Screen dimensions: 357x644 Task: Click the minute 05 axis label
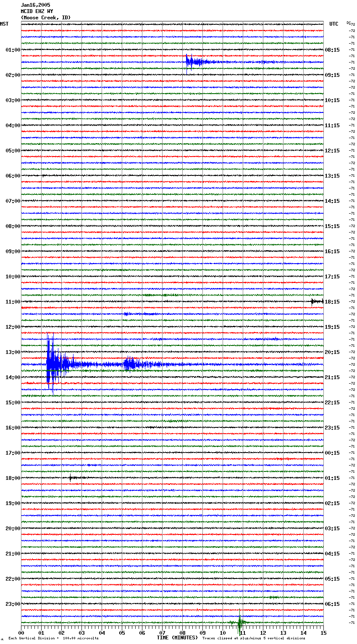point(122,633)
